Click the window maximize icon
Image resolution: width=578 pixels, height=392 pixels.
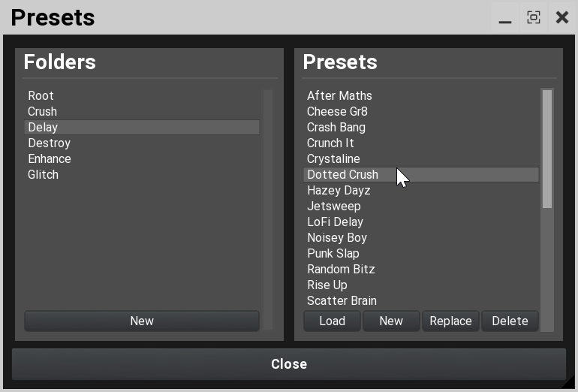point(534,17)
